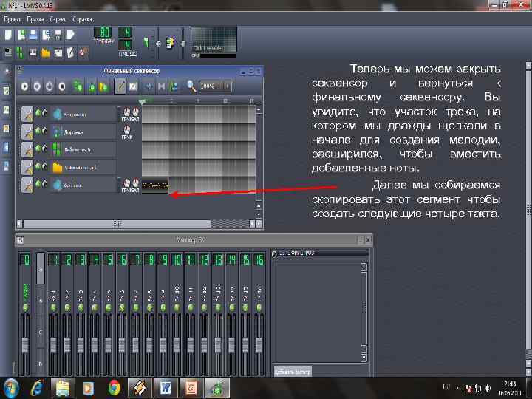Screen dimensions: 532x399
Task: Show the Automation Editor window
Action: [46, 52]
